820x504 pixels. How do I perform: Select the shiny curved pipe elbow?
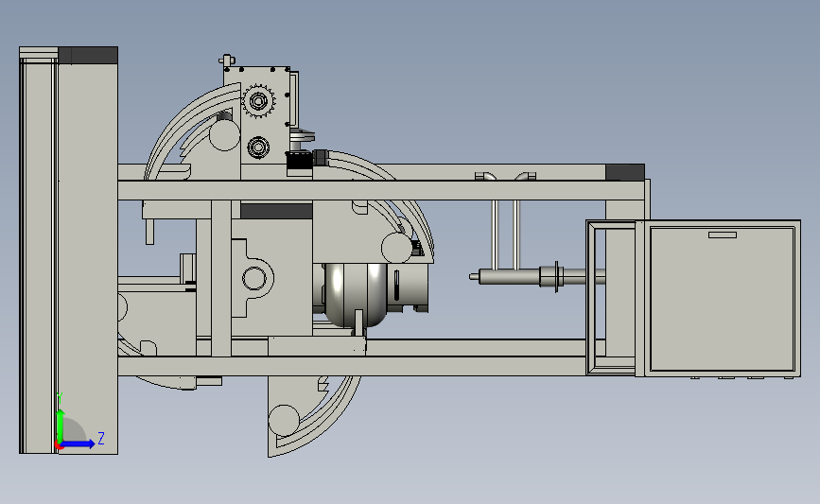(357, 295)
